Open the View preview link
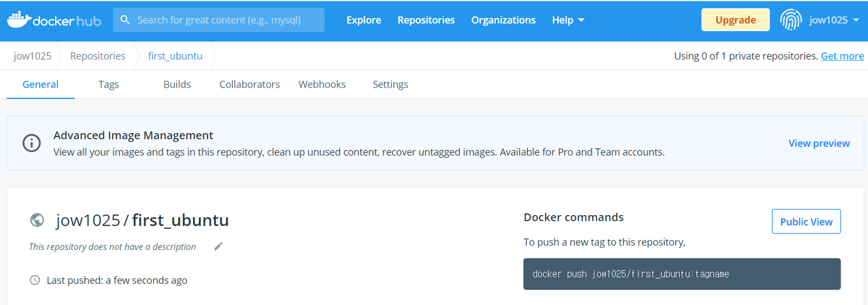Screen dimensions: 868x305 819,143
